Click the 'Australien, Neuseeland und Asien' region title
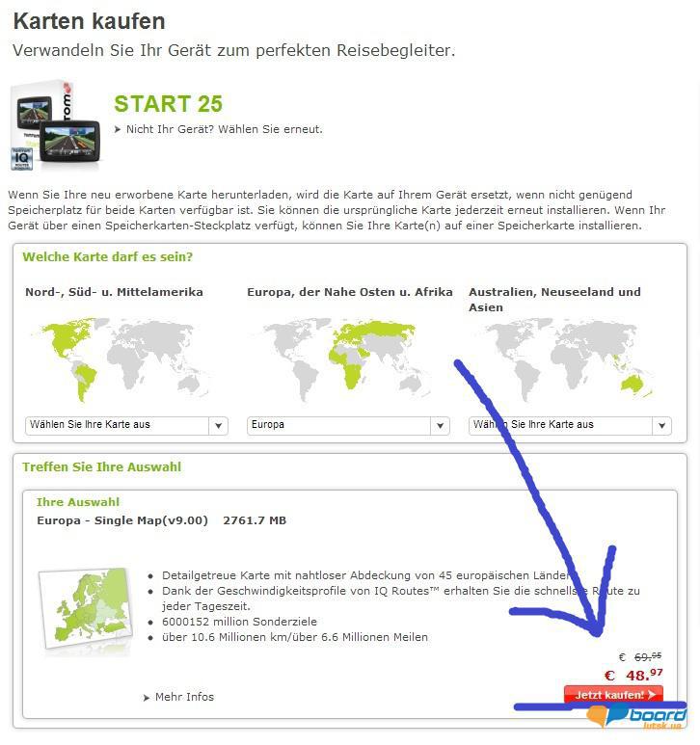Viewport: 700px width, 745px height. 554,299
